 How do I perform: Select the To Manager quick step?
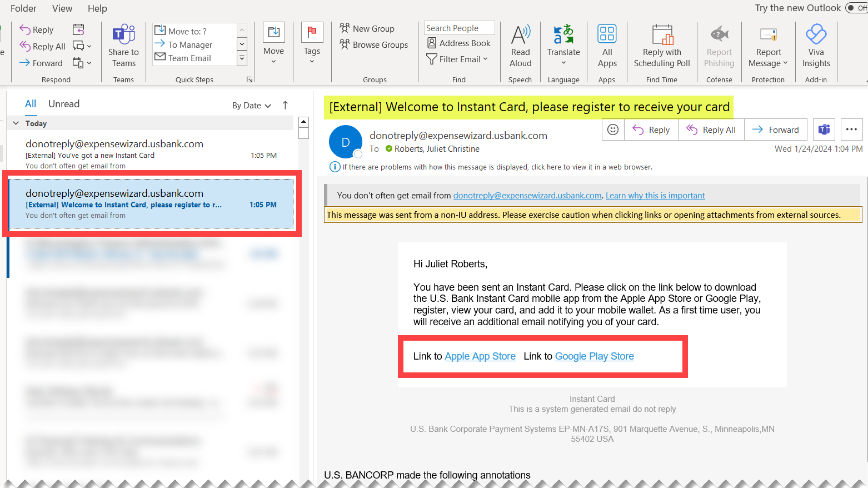pyautogui.click(x=194, y=44)
